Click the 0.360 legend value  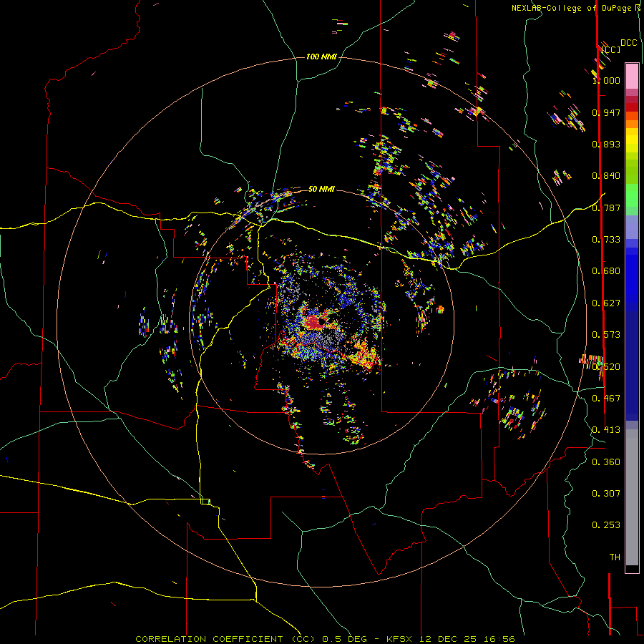point(606,462)
